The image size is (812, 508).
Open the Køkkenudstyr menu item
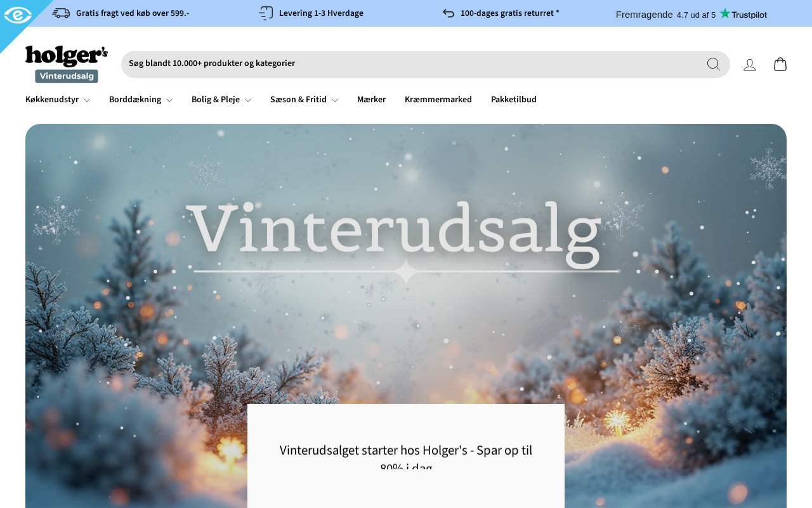click(52, 100)
